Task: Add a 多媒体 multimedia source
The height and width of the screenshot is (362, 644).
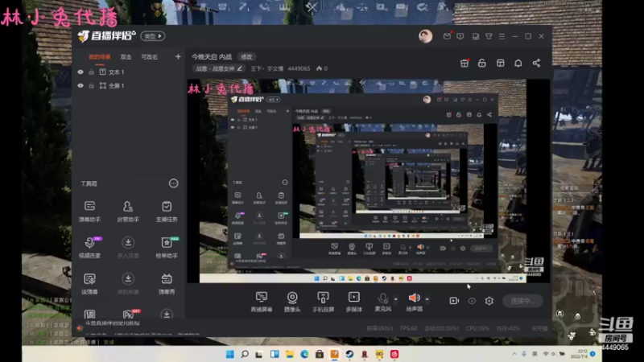Action: pos(353,302)
